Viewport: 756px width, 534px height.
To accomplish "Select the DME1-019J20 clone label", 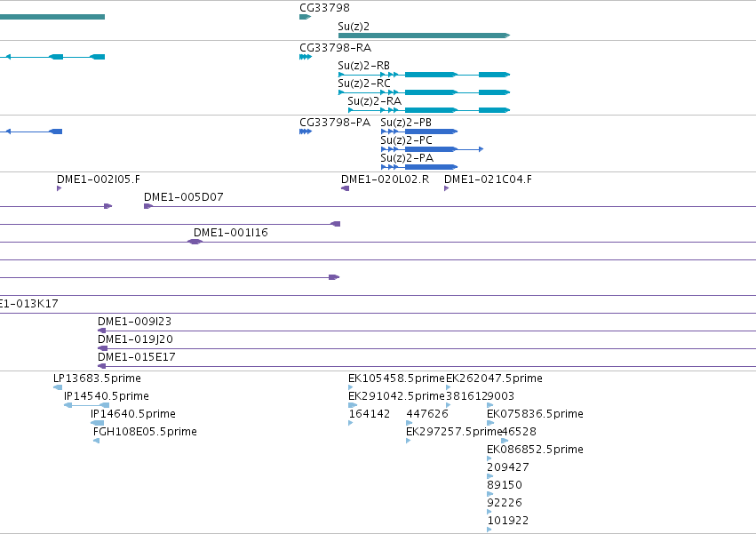I will pos(135,339).
